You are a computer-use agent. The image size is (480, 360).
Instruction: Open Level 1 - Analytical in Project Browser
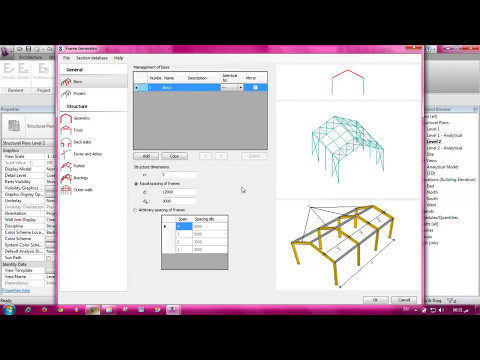(x=444, y=135)
